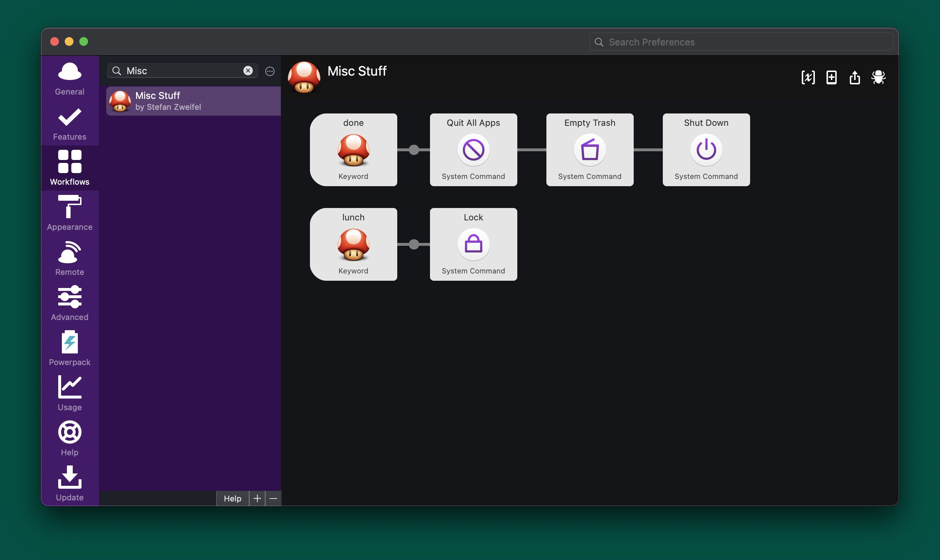Open the Quit All Apps system command node
This screenshot has height=560, width=940.
(473, 150)
